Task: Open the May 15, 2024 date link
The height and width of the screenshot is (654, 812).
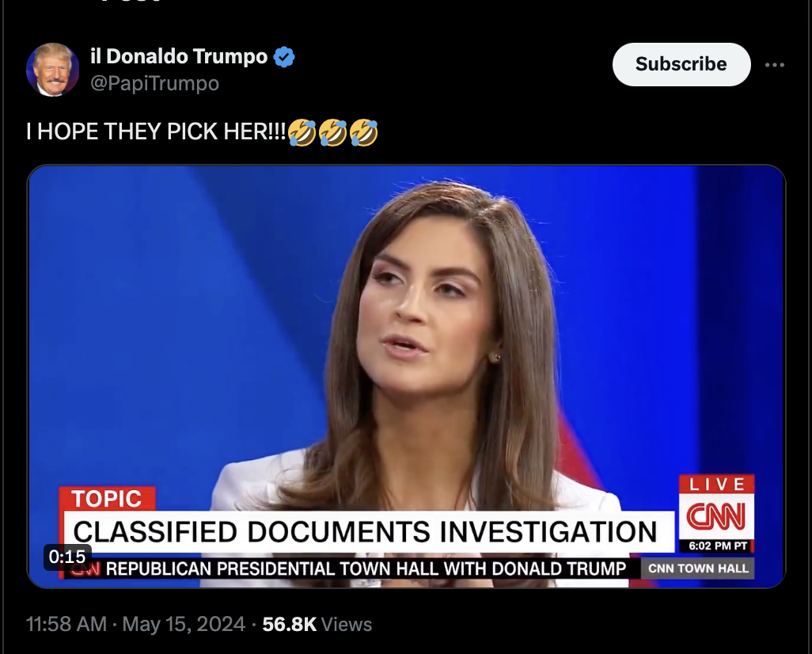Action: click(x=184, y=624)
